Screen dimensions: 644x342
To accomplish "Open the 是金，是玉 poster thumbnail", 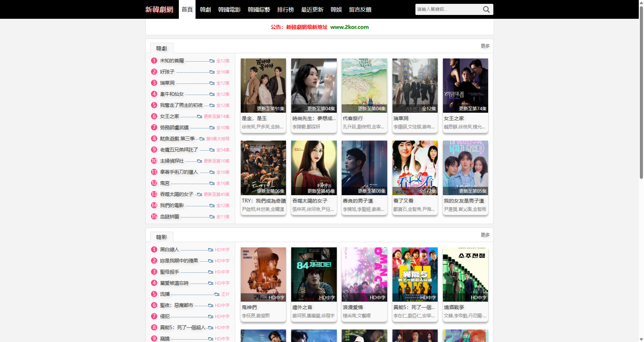I will (263, 86).
